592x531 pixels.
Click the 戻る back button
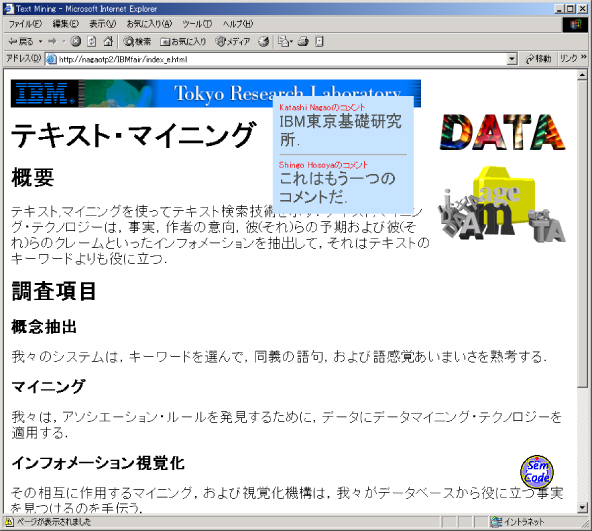[21, 42]
